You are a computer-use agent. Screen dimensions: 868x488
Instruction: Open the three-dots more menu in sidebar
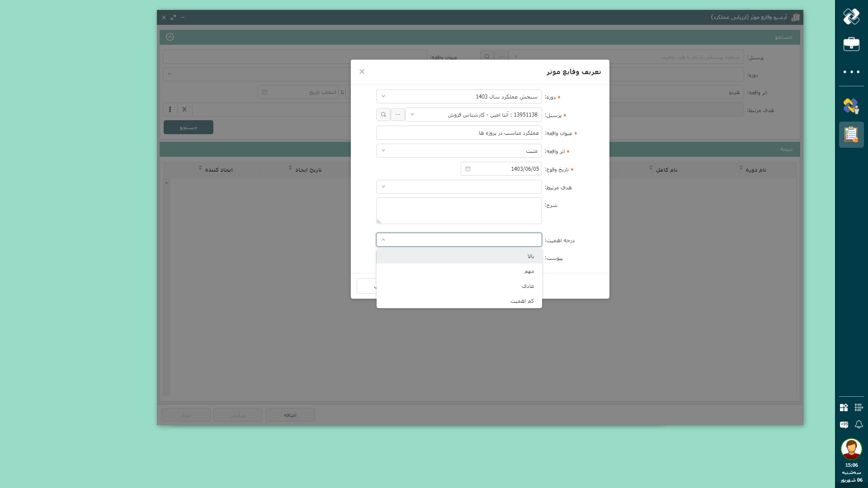coord(851,72)
